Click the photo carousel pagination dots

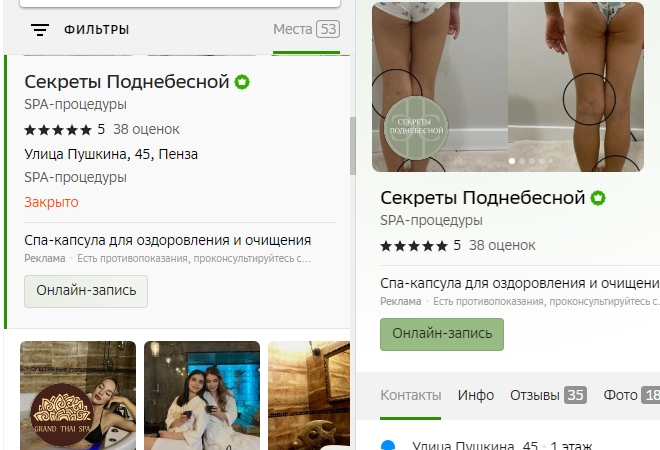click(x=528, y=160)
